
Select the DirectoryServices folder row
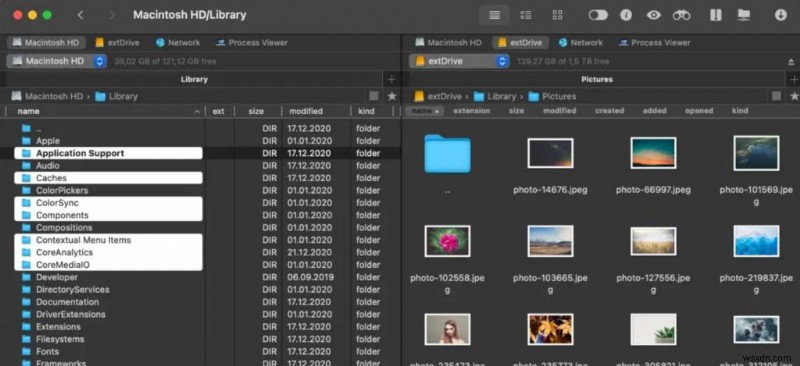pos(201,289)
